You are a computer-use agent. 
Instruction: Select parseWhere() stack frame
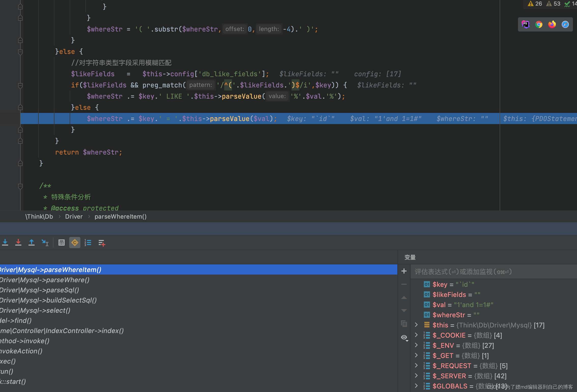[x=45, y=280]
